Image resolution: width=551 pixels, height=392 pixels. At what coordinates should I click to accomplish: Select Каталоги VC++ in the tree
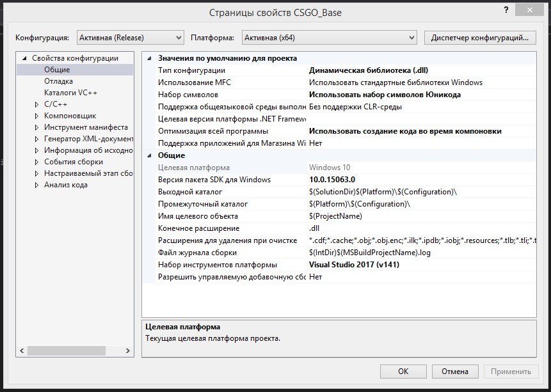(70, 93)
